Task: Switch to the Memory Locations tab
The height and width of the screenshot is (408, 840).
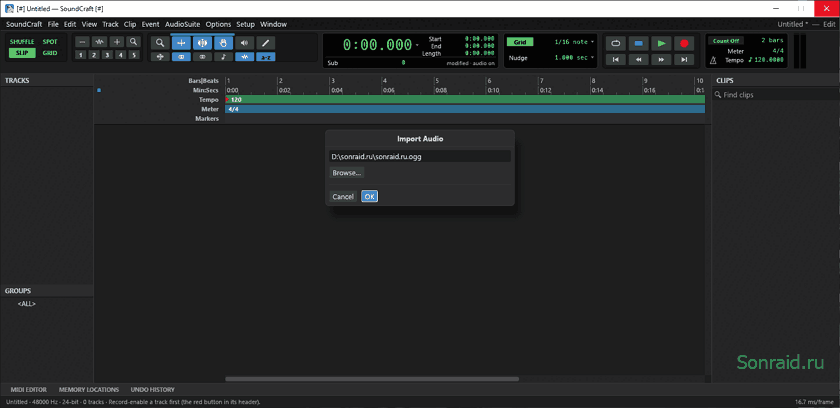Action: 89,390
